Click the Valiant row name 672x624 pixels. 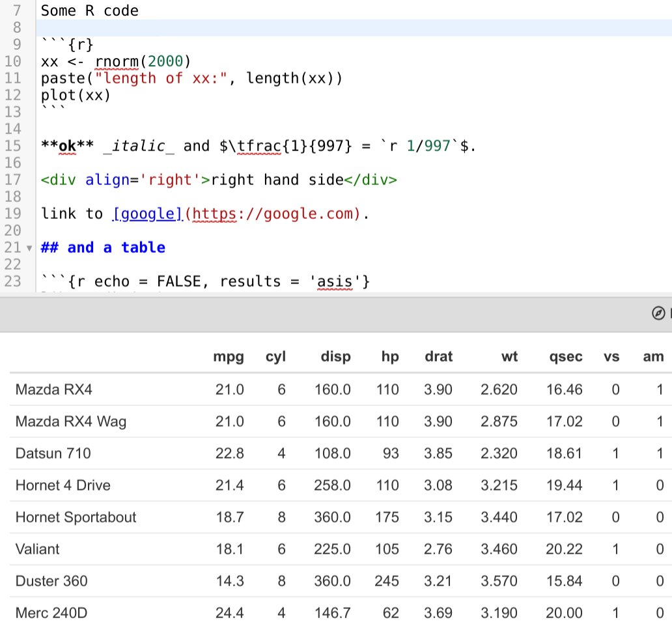[37, 549]
